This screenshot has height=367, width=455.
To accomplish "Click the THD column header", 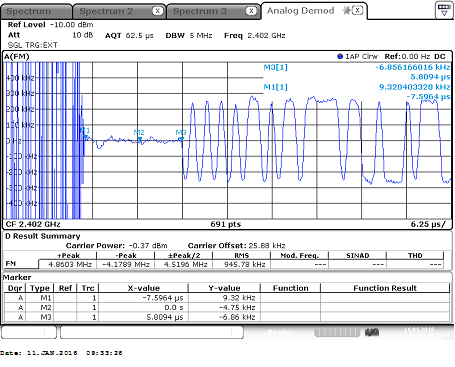I will [x=415, y=256].
